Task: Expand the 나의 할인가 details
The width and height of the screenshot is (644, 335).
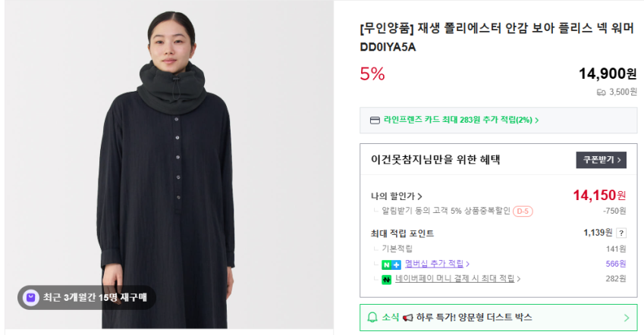Action: tap(396, 196)
